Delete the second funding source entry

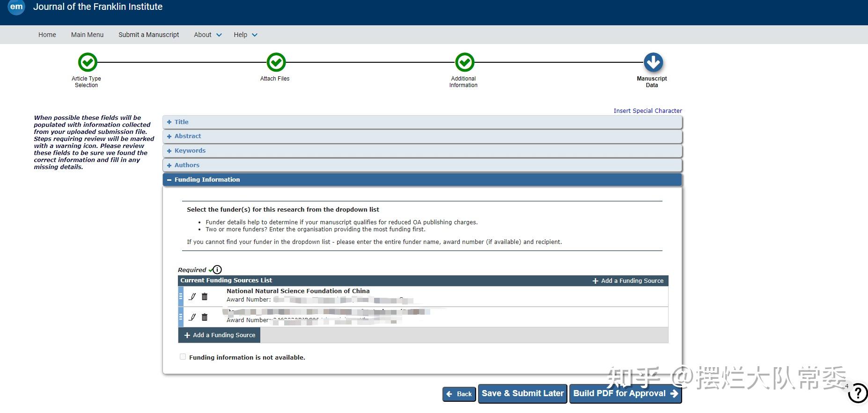click(x=205, y=317)
